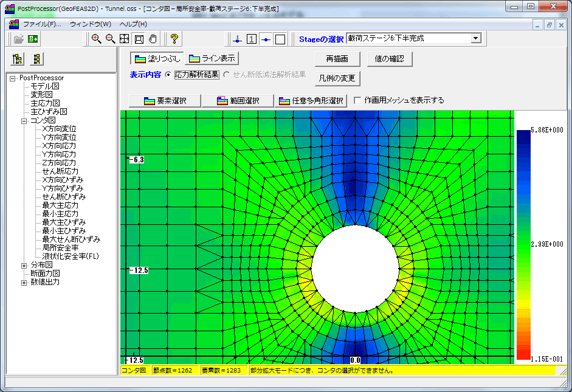Click the application icon in menu bar
Viewport: 572px width, 392px height.
[x=14, y=24]
